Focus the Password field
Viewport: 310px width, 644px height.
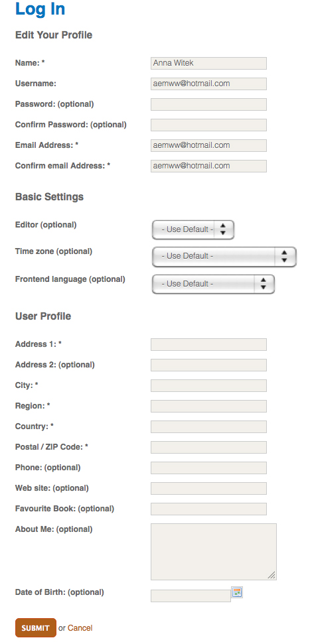208,104
